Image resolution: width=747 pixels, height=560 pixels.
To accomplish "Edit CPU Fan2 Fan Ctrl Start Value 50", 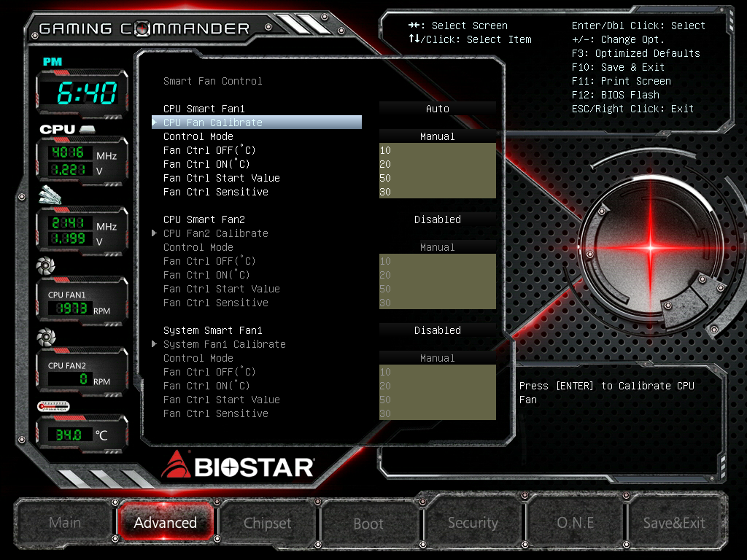I will 438,289.
